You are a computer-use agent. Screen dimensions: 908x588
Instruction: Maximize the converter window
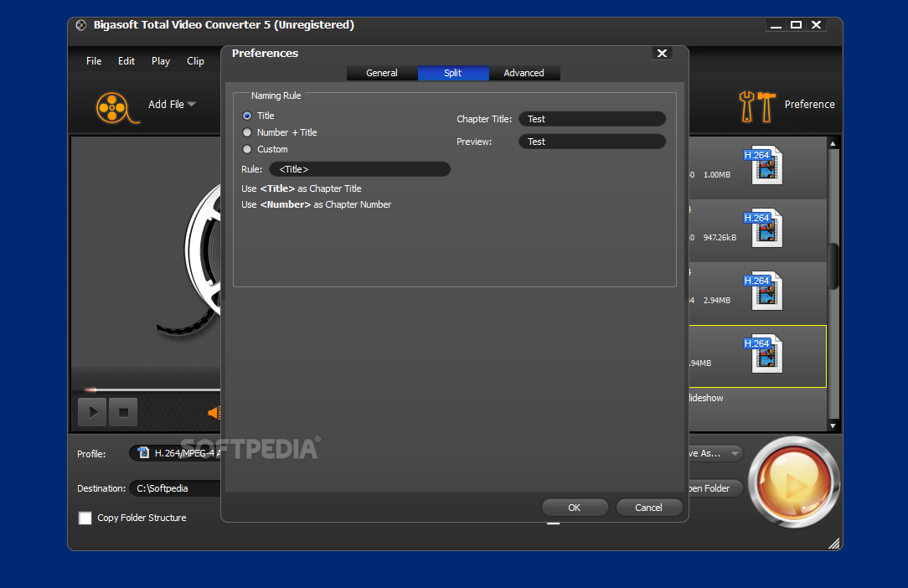[797, 25]
